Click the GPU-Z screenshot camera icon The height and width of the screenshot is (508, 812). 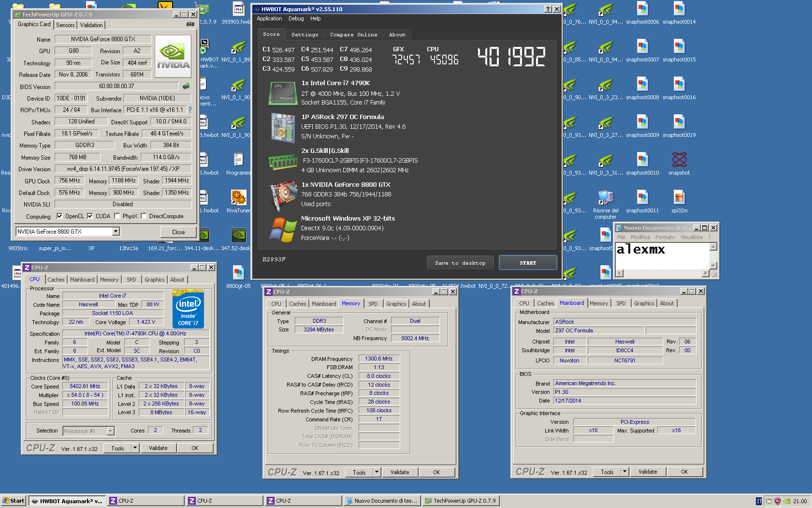pyautogui.click(x=190, y=24)
